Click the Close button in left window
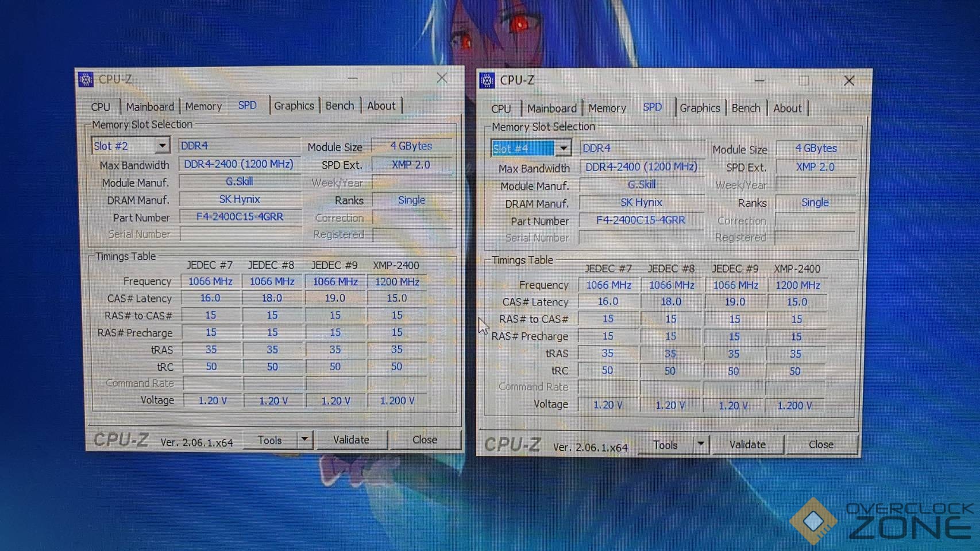980x551 pixels. click(x=425, y=440)
